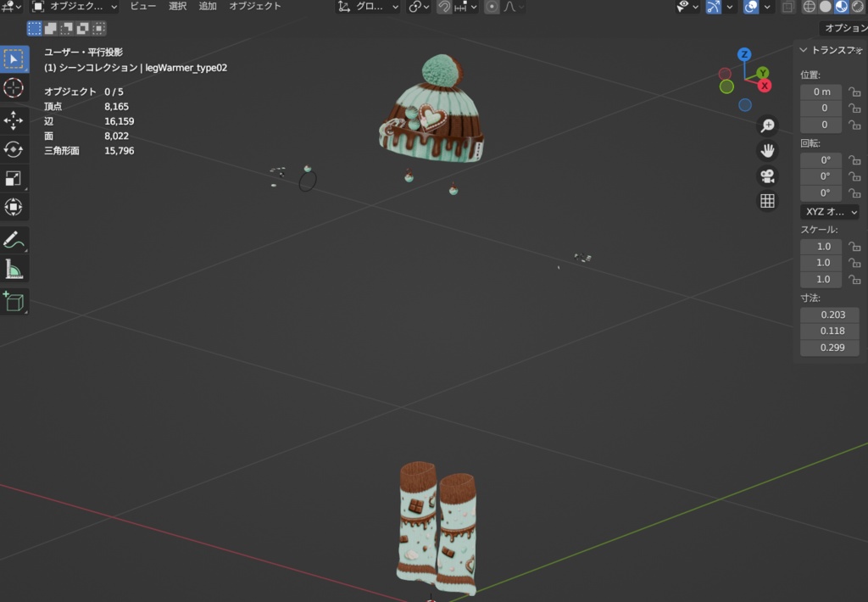
Task: Click the green Y axis gizmo ball
Action: pos(762,73)
